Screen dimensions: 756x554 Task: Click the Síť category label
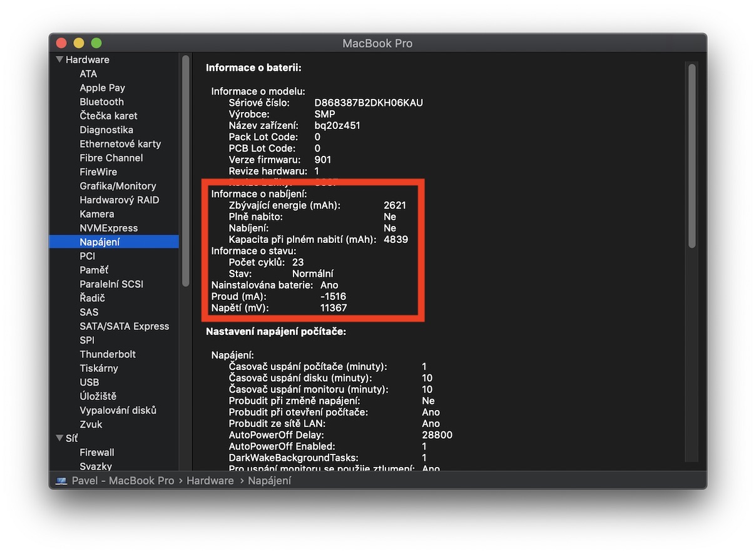[72, 438]
